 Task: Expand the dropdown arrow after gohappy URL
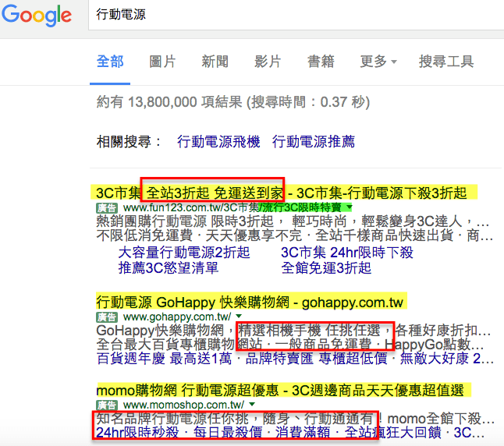(x=239, y=317)
